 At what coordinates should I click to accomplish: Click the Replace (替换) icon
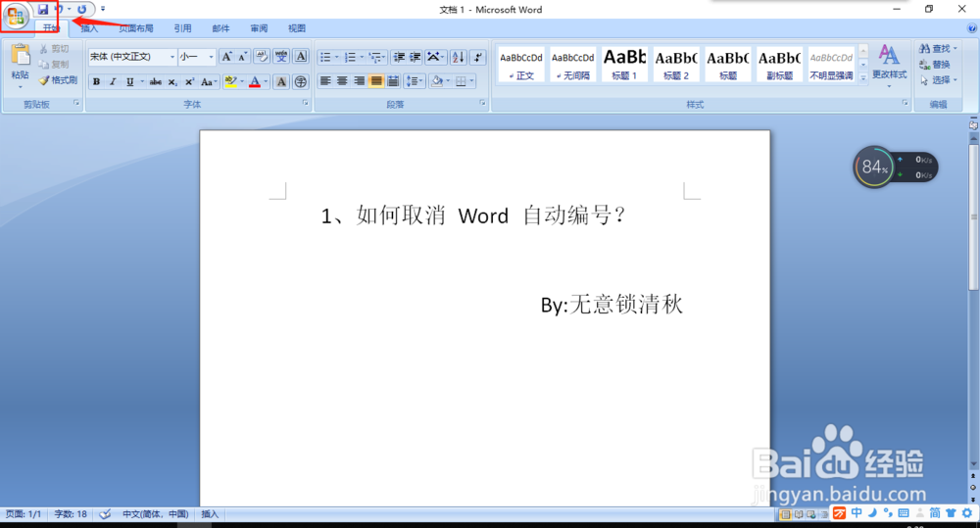tap(925, 65)
